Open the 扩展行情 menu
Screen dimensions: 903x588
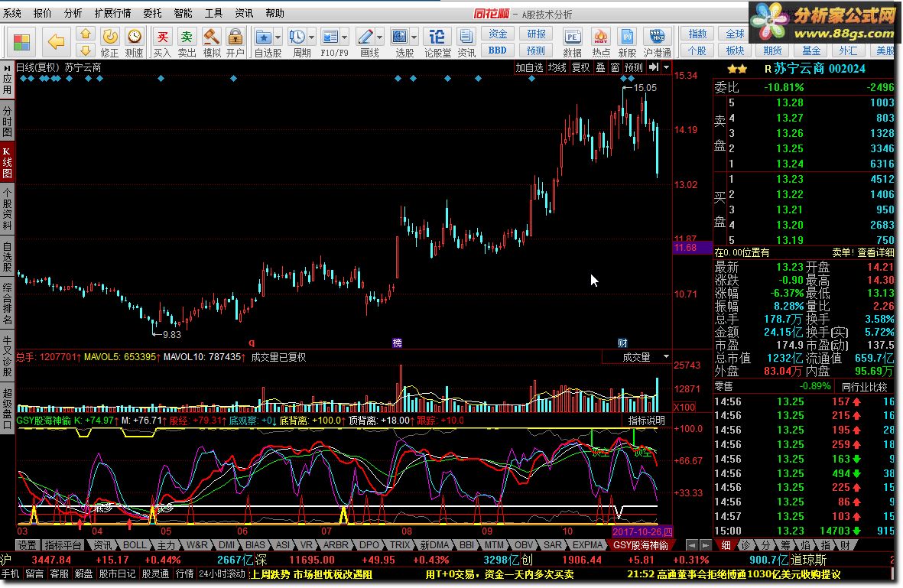pyautogui.click(x=113, y=13)
